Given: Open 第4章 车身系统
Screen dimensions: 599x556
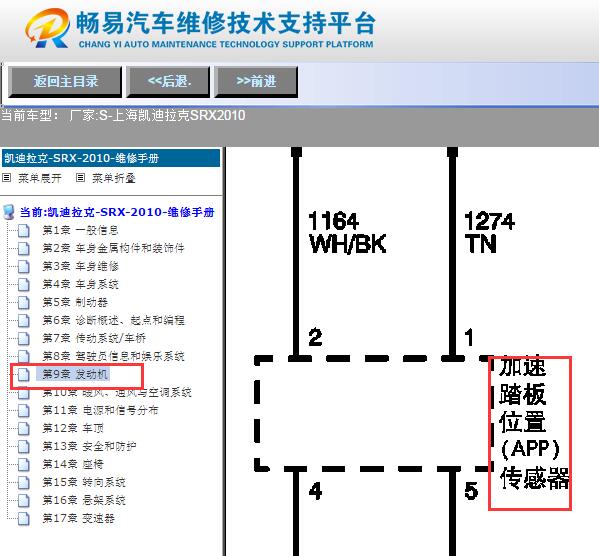Looking at the screenshot, I should (x=80, y=284).
